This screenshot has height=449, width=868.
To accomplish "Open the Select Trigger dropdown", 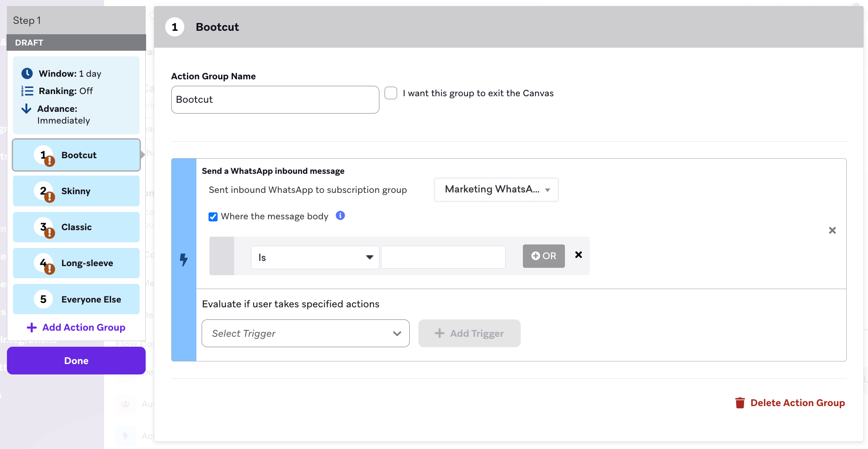I will click(305, 333).
